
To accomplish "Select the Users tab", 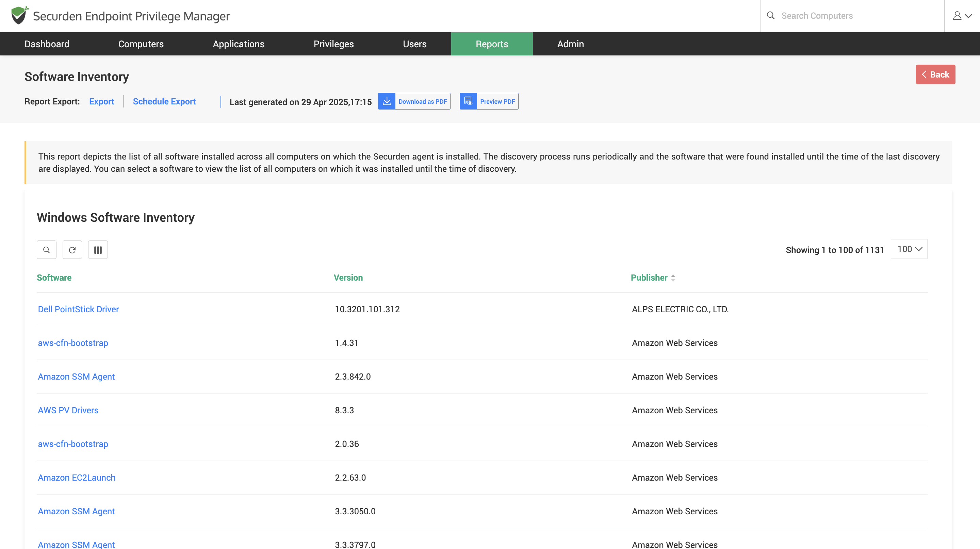I will click(x=415, y=44).
